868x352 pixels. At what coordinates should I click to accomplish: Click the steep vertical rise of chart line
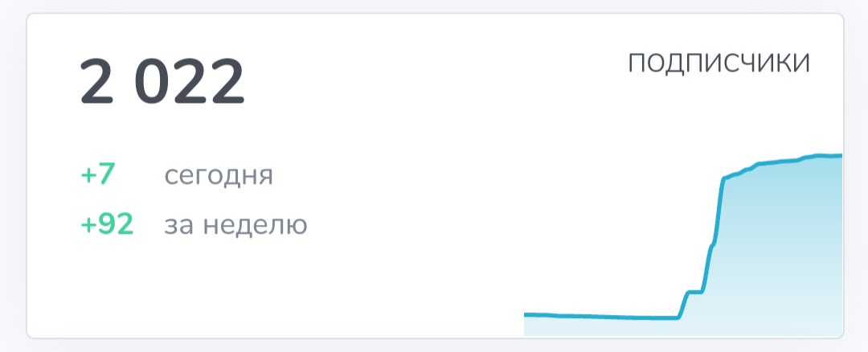(719, 211)
